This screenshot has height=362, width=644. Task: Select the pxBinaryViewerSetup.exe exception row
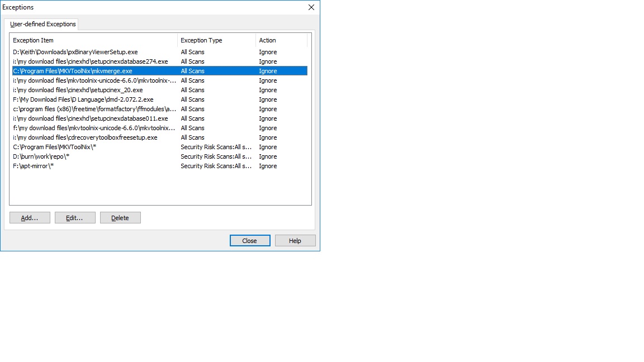pyautogui.click(x=75, y=52)
